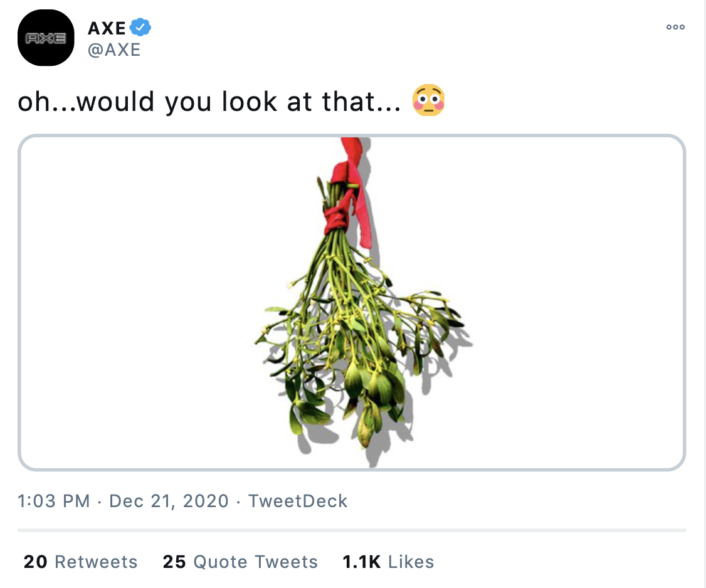Click the tweet text 'oh...would you look at that...'
706x588 pixels.
[209, 102]
